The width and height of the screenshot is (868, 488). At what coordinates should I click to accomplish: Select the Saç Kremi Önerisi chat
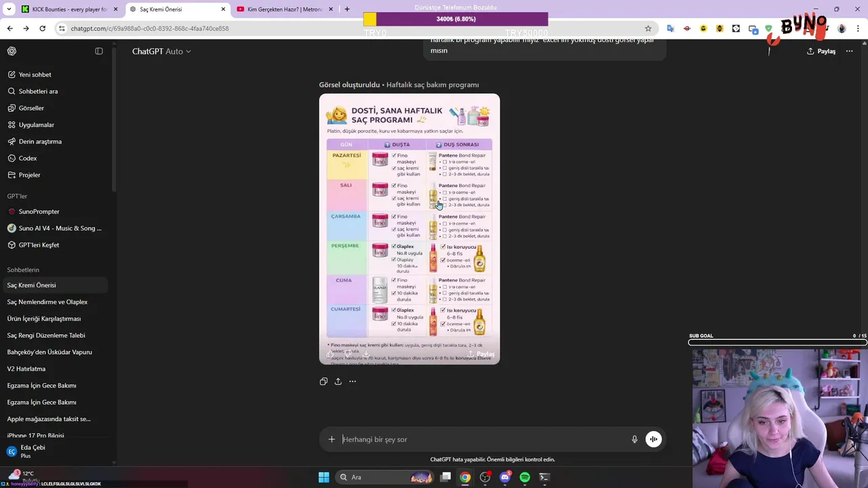(x=54, y=285)
